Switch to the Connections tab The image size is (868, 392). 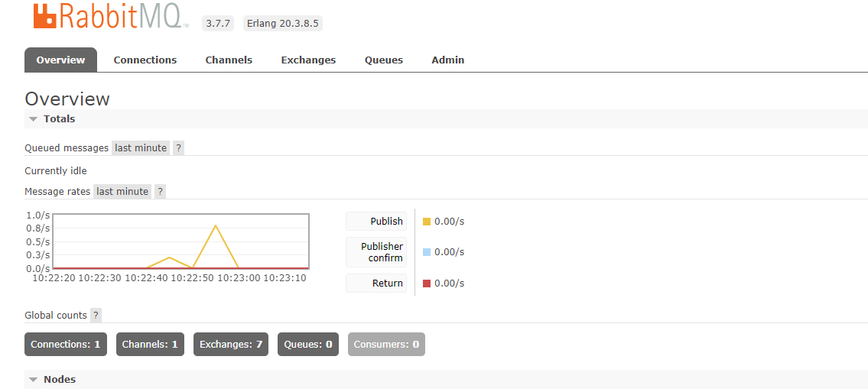(x=145, y=60)
